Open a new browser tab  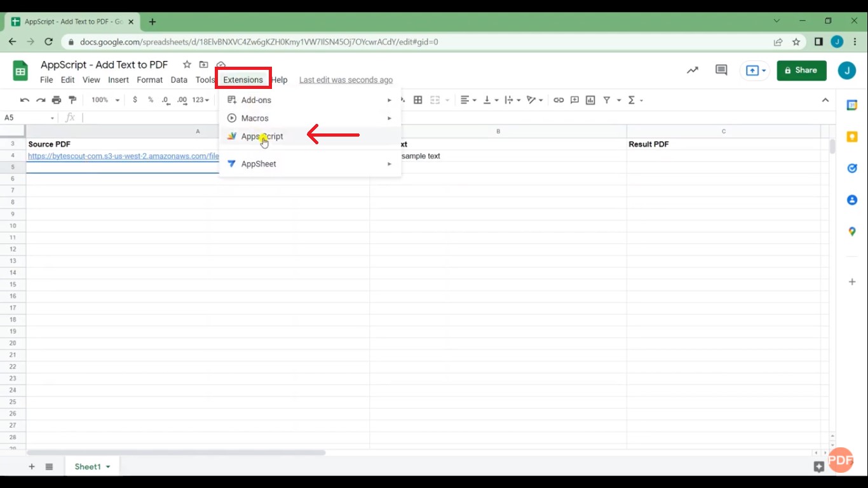pyautogui.click(x=153, y=22)
